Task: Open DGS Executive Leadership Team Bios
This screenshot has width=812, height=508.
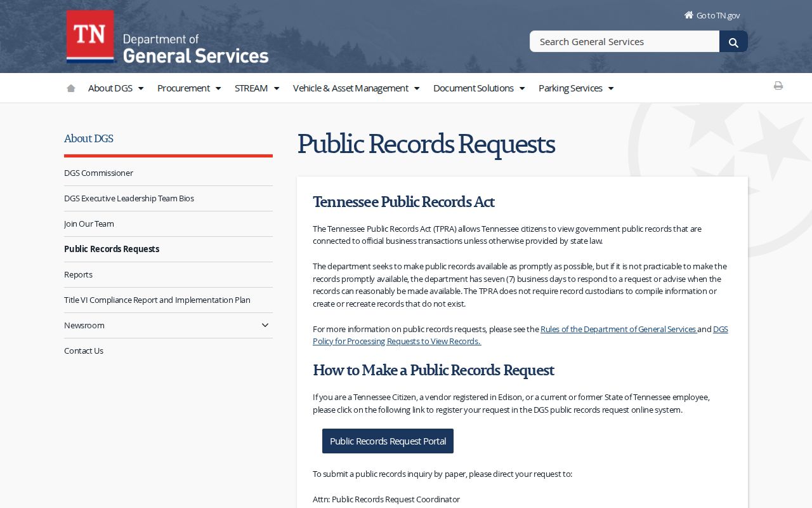Action: [x=129, y=198]
